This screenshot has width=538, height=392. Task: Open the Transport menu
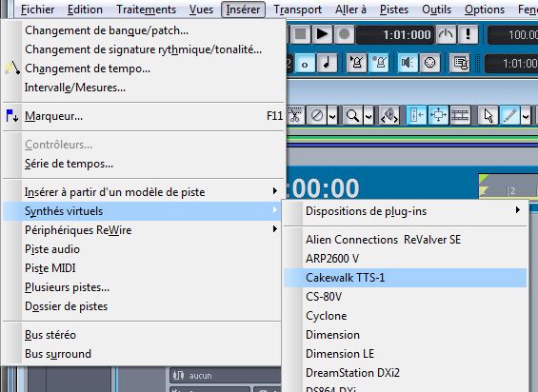click(x=297, y=10)
